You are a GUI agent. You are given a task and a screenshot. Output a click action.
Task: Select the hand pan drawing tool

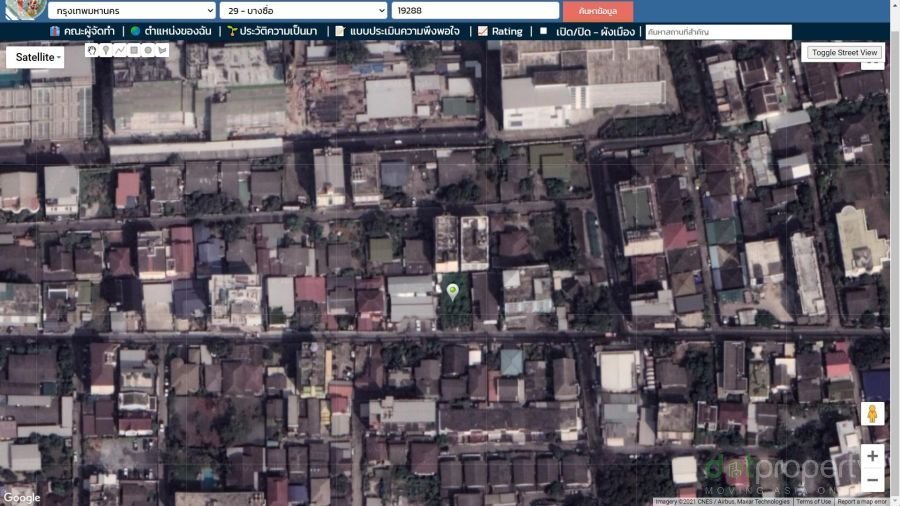(92, 50)
